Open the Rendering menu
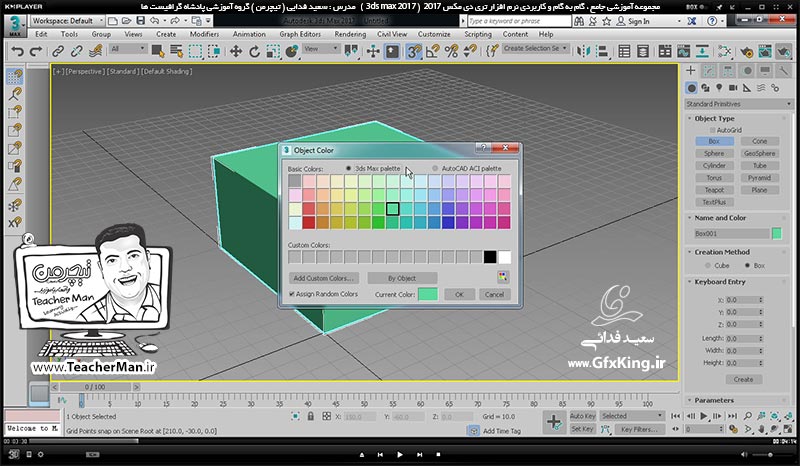This screenshot has height=466, width=800. [x=350, y=34]
